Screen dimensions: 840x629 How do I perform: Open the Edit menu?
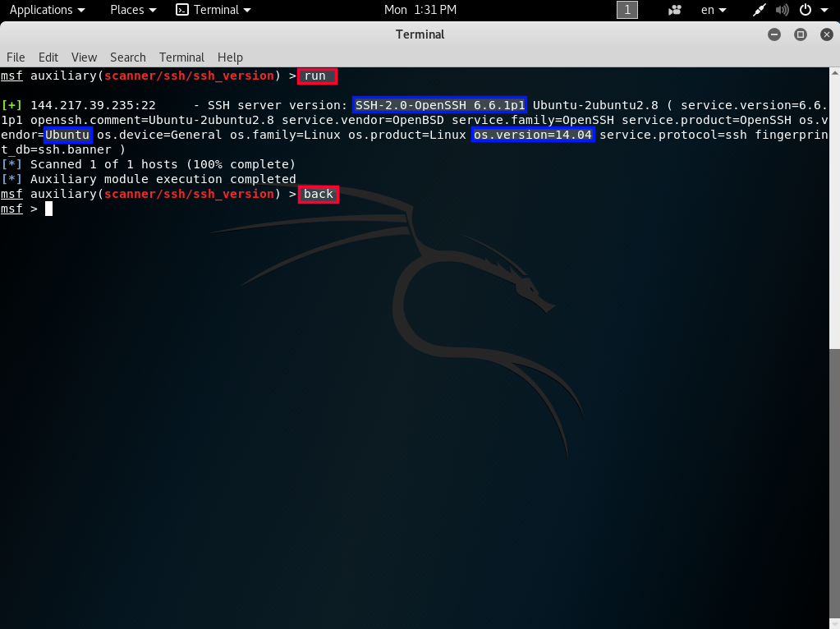click(x=48, y=57)
